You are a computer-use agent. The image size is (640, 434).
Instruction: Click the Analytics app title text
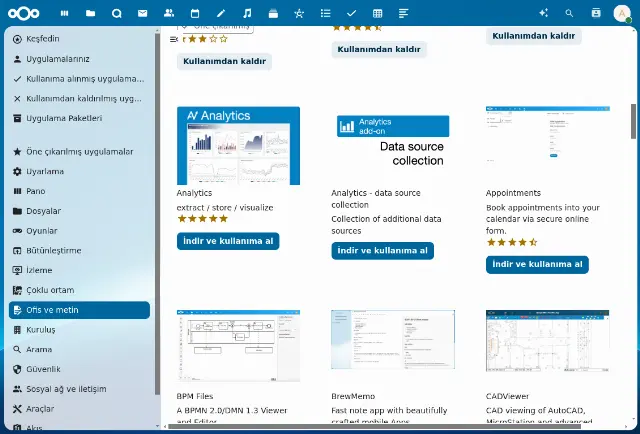(x=194, y=193)
